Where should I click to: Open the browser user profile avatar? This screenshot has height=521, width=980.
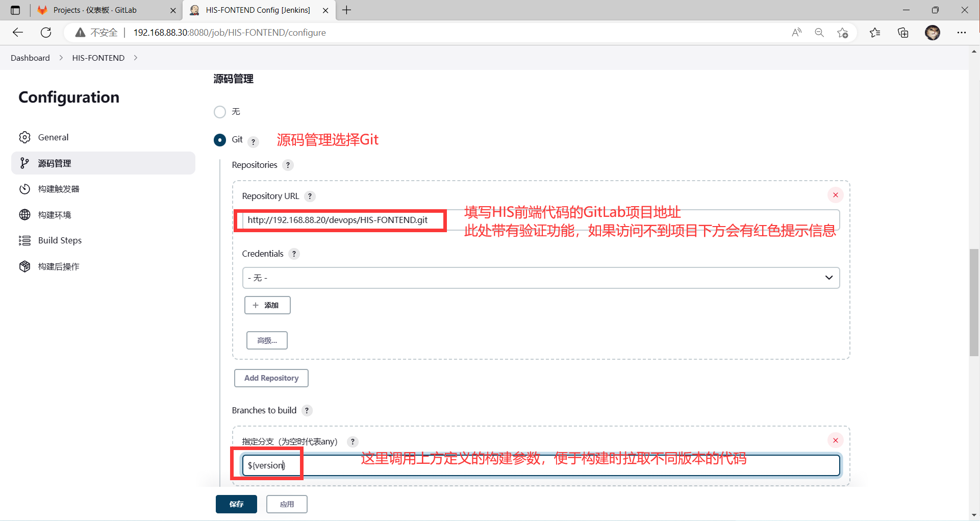(932, 33)
